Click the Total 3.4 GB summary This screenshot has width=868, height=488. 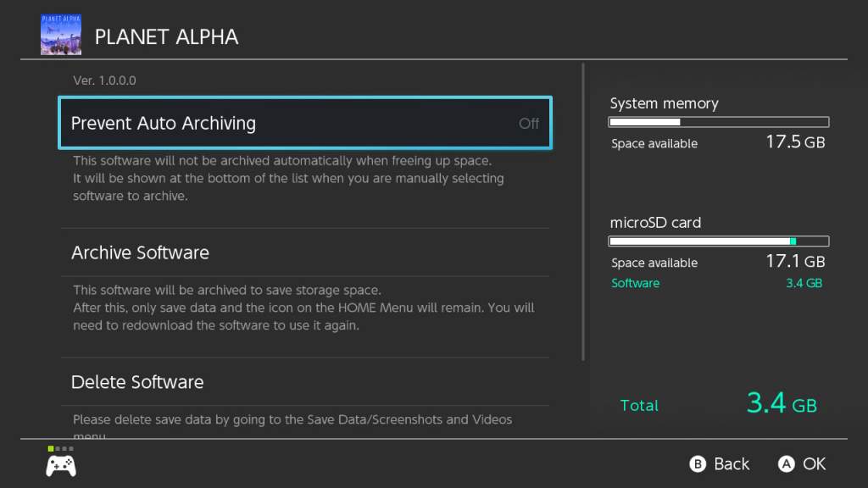(x=718, y=403)
